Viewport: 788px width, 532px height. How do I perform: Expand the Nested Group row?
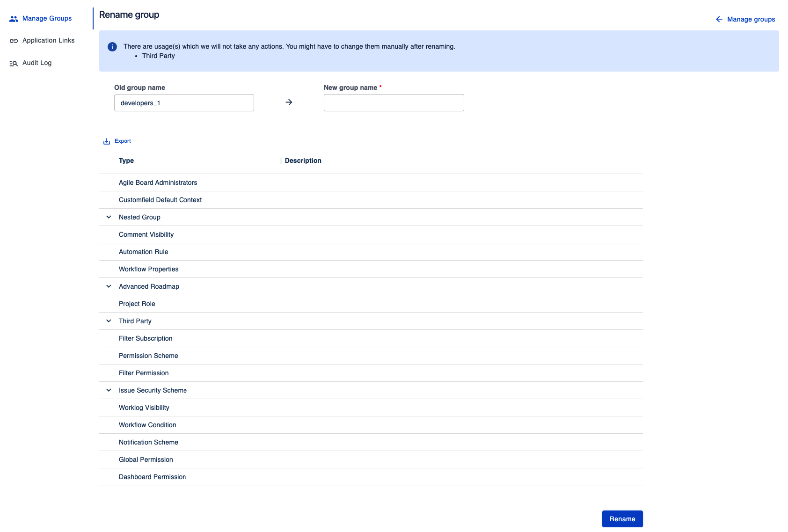(x=109, y=217)
